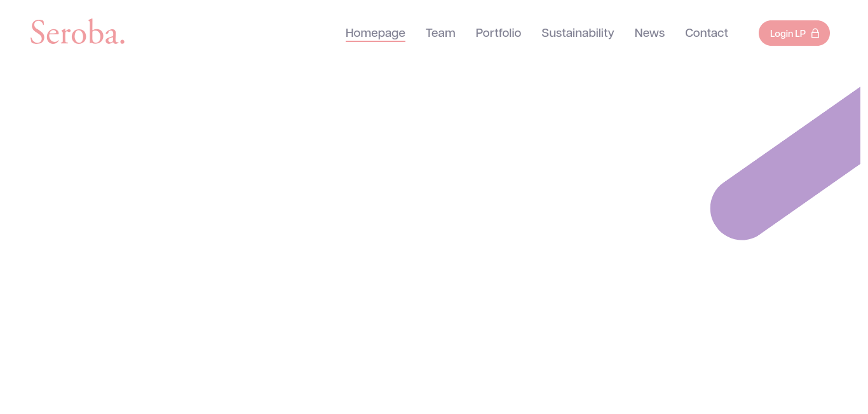
Task: Click the rounded end of purple shape
Action: [x=738, y=210]
